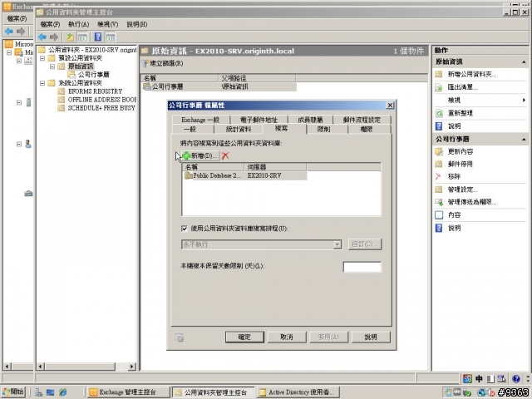Click the 名稱 column header in replica list
Viewport: 532px width, 399px height.
[x=213, y=167]
